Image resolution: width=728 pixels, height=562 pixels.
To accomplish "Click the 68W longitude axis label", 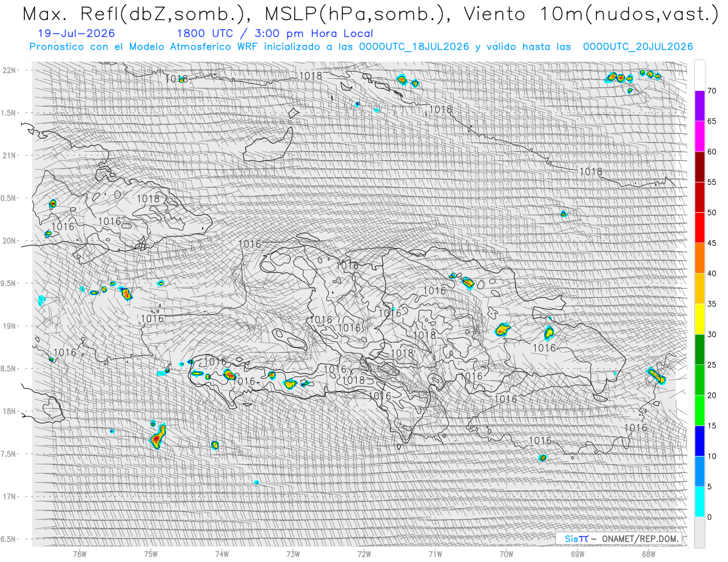I will pyautogui.click(x=649, y=554).
